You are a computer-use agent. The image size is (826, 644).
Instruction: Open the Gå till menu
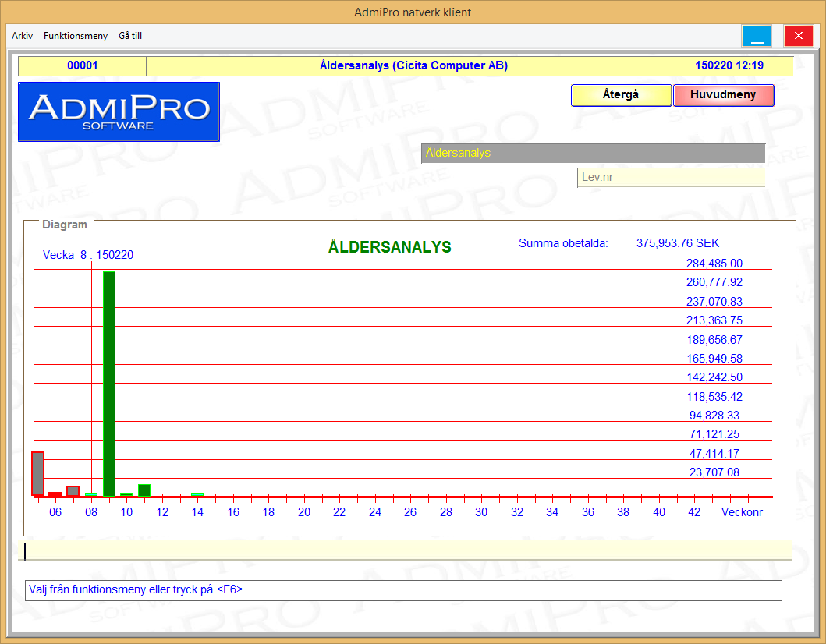tap(130, 36)
